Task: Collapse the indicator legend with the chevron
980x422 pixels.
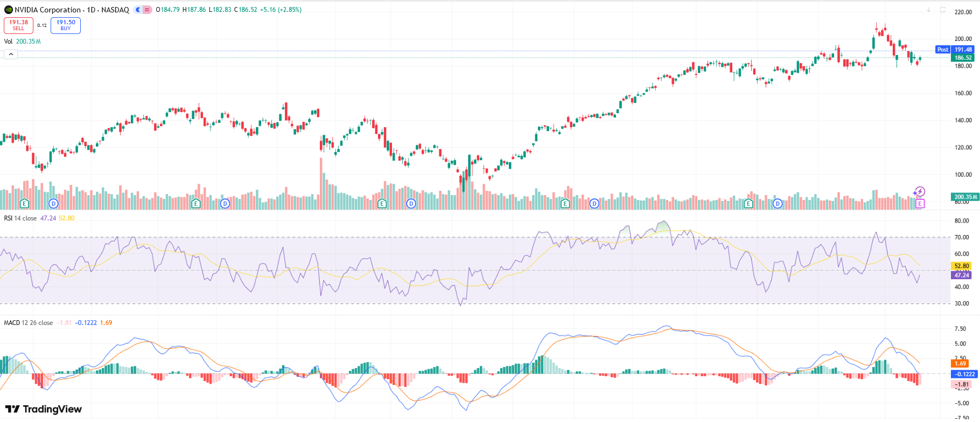Action: click(11, 54)
